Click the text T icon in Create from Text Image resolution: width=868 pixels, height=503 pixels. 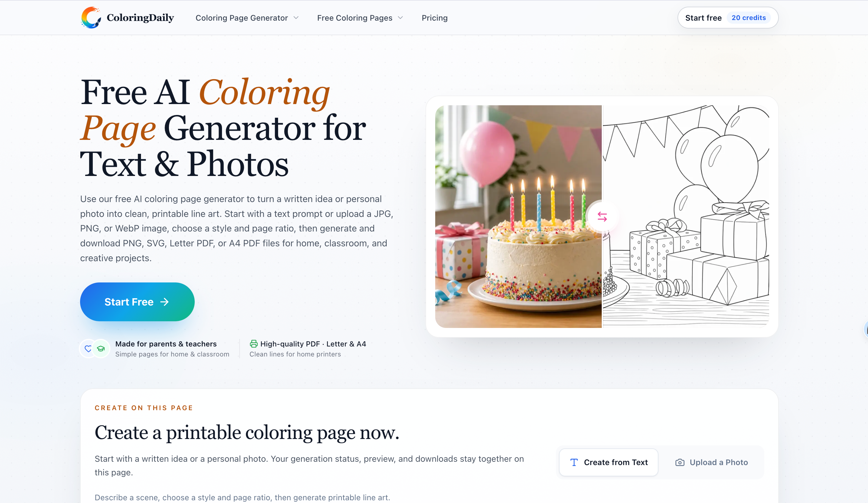574,462
